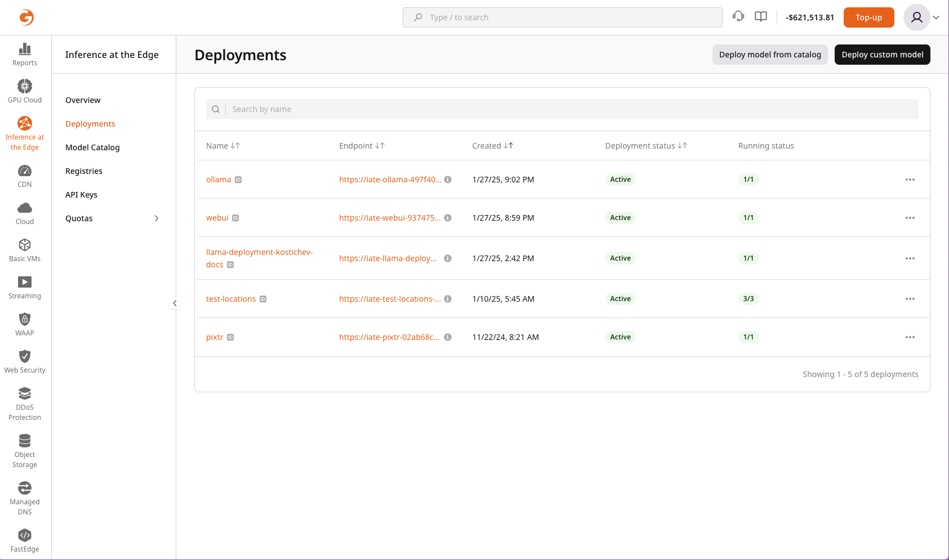Open the test-locations deployment link
Screen dimensions: 949x560
pos(231,299)
